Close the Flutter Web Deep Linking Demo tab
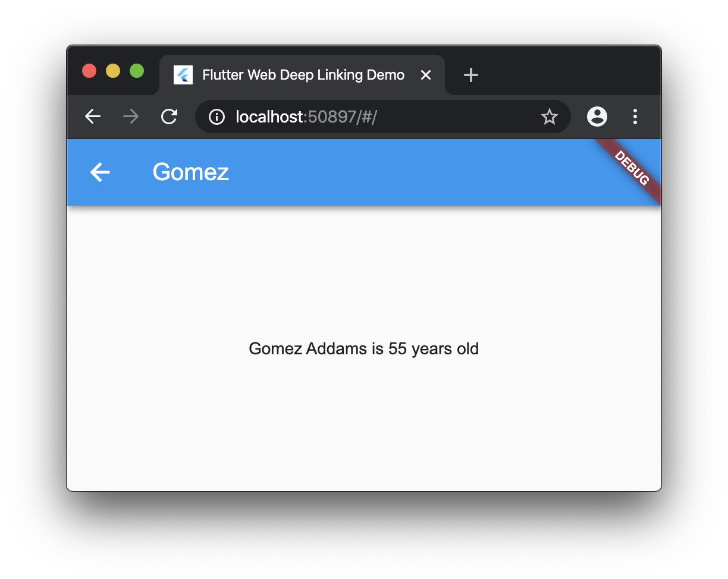Image resolution: width=728 pixels, height=579 pixels. pos(426,75)
